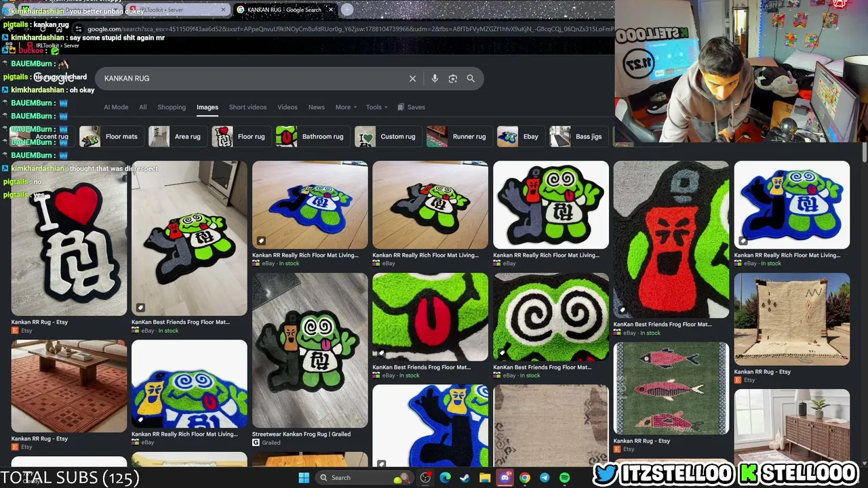Open the beige Moroccan rug Etsy image
The width and height of the screenshot is (868, 488).
coord(791,319)
